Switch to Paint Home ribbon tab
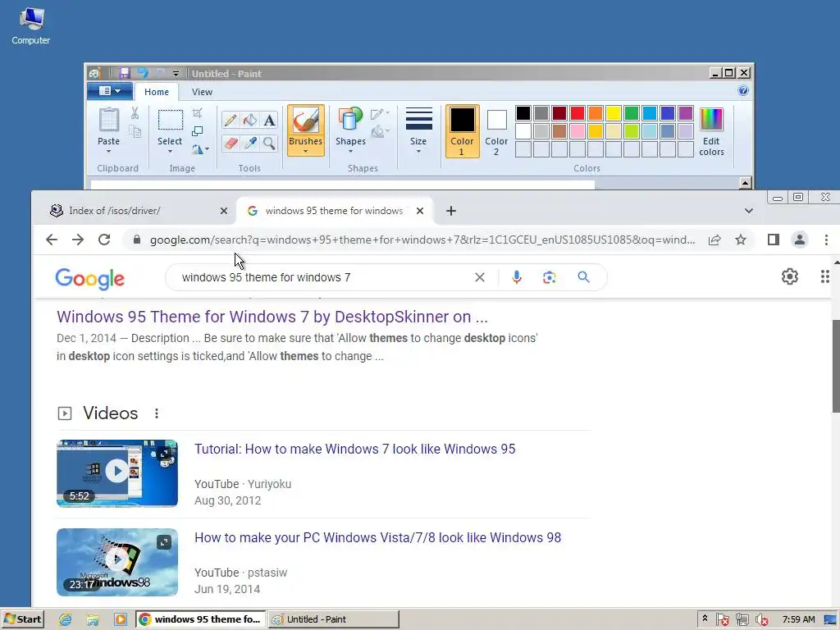The width and height of the screenshot is (840, 630). [157, 92]
